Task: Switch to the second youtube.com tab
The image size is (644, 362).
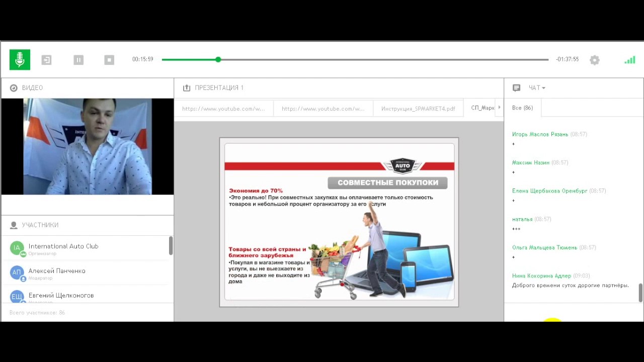Action: coord(323,108)
